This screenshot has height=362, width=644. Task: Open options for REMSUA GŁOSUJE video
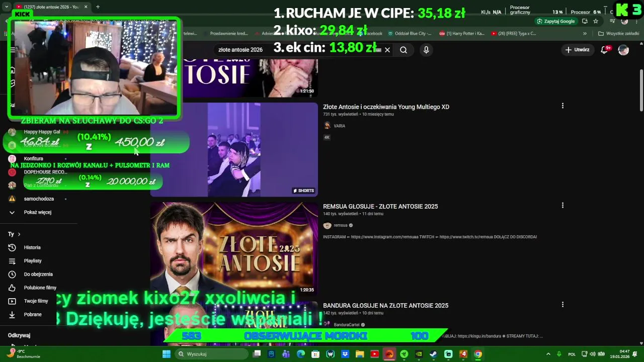click(562, 205)
